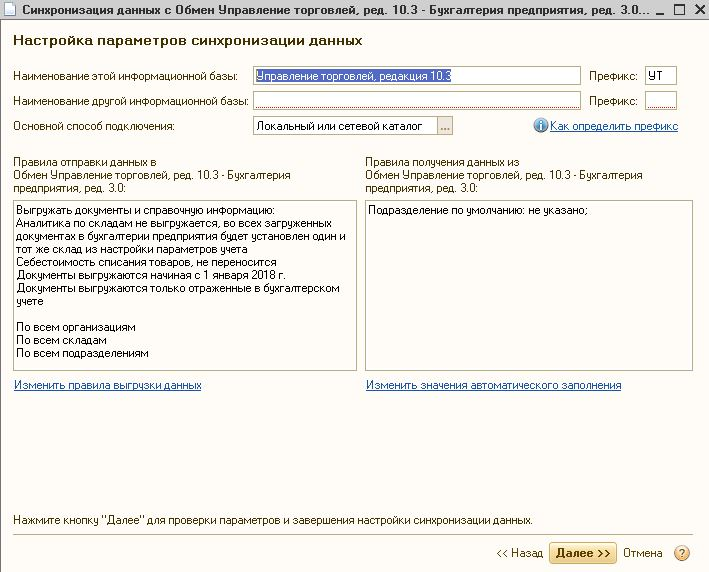Cancel setup with the 'Отмена' button
This screenshot has height=572, width=709.
point(642,553)
